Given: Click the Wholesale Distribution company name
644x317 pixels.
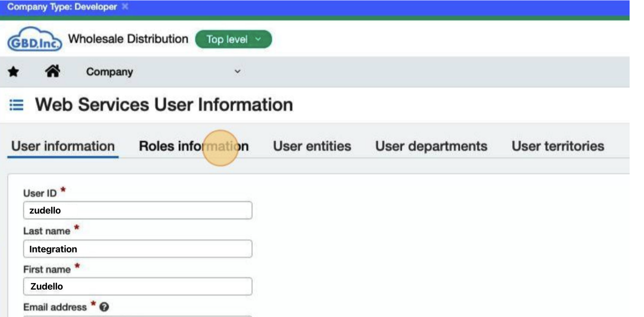Looking at the screenshot, I should 128,39.
